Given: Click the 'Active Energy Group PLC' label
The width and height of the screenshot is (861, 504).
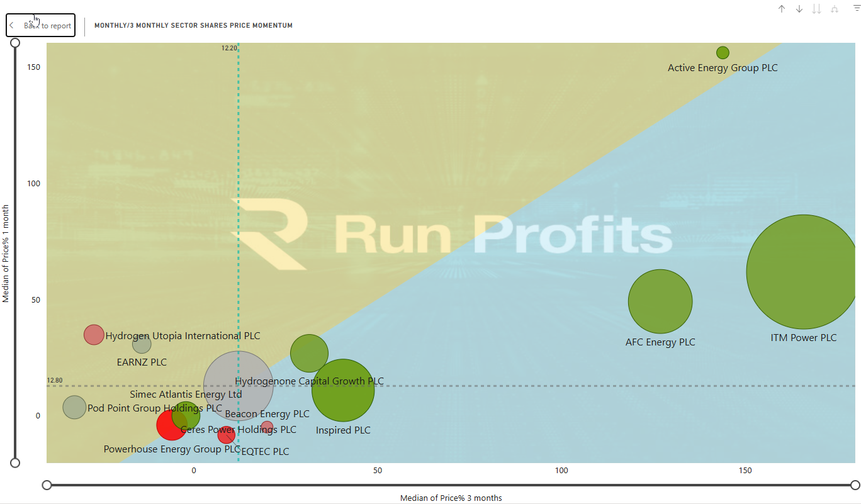Looking at the screenshot, I should [x=723, y=68].
